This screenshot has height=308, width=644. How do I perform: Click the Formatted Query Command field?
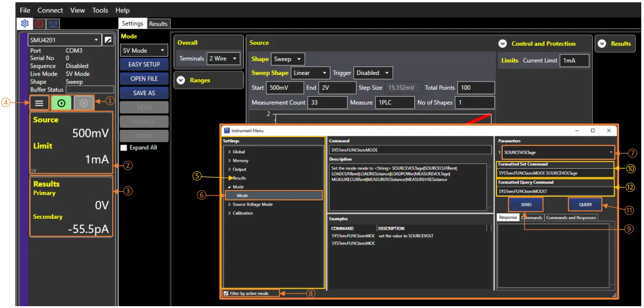coord(556,191)
